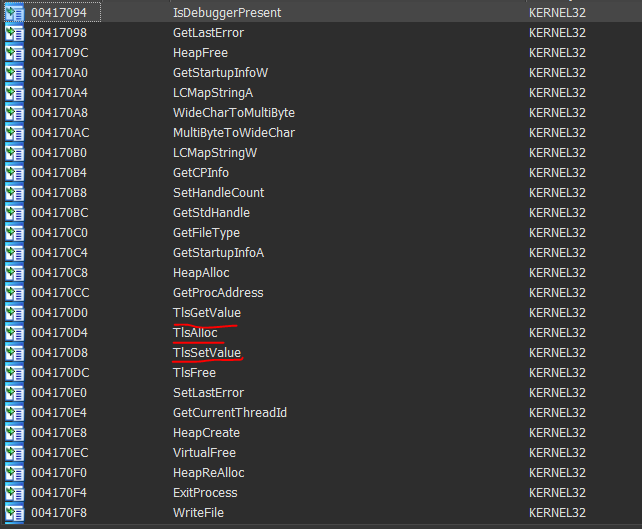Select the TlsGetValue function name
This screenshot has width=642, height=529.
(x=207, y=313)
